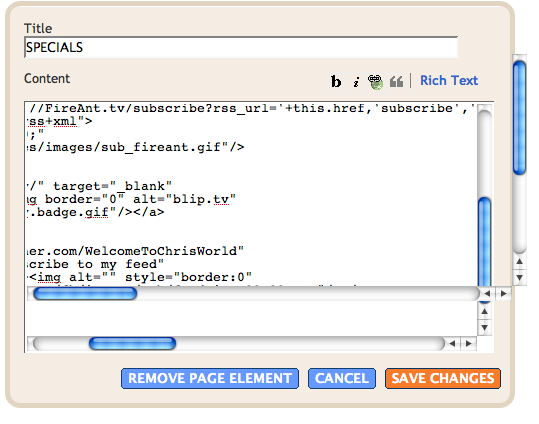Click inside the SPECIALS title field
539x424 pixels.
pyautogui.click(x=241, y=47)
